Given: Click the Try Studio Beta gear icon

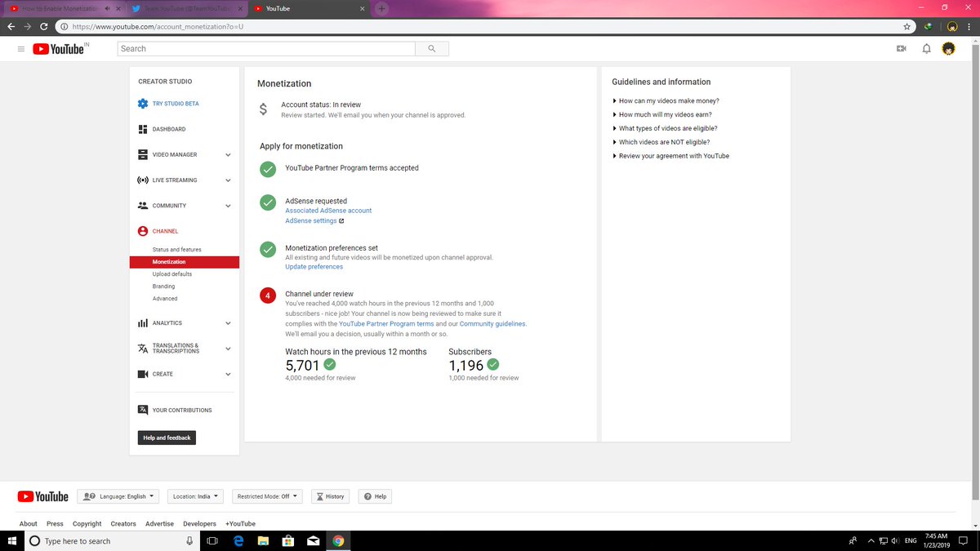Looking at the screenshot, I should coord(143,104).
